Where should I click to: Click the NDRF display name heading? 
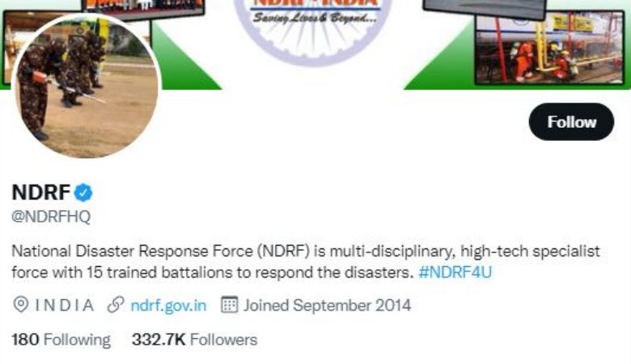41,193
